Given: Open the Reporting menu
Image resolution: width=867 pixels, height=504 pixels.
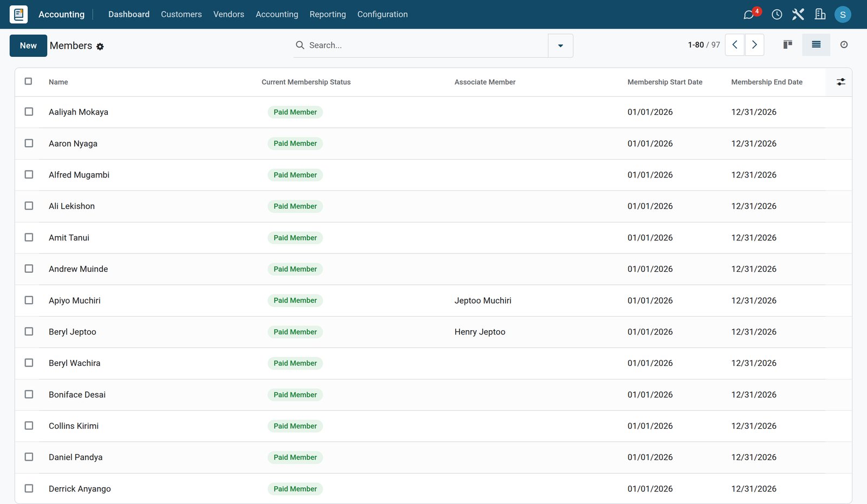Looking at the screenshot, I should click(x=328, y=15).
